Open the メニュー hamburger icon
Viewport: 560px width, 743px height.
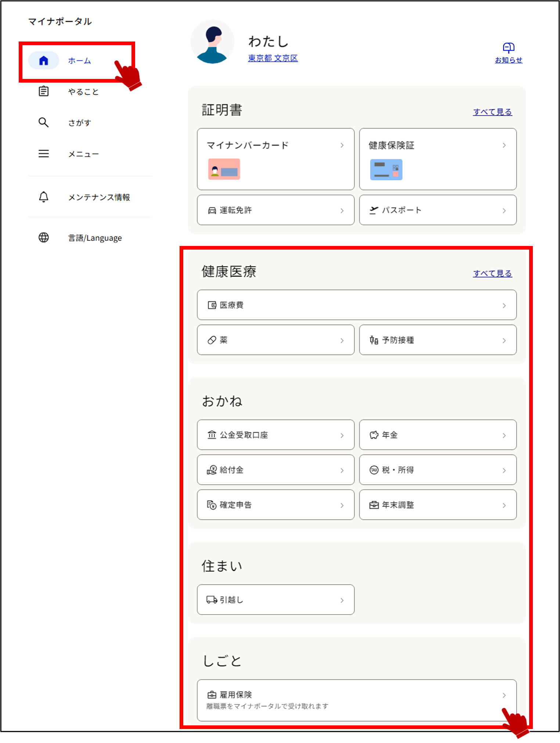tap(43, 153)
